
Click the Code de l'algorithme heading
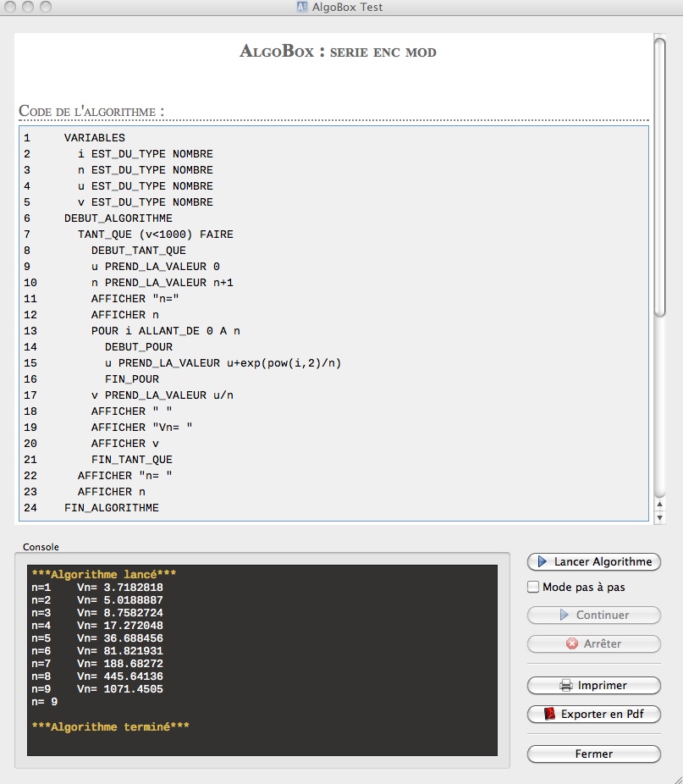(x=91, y=112)
